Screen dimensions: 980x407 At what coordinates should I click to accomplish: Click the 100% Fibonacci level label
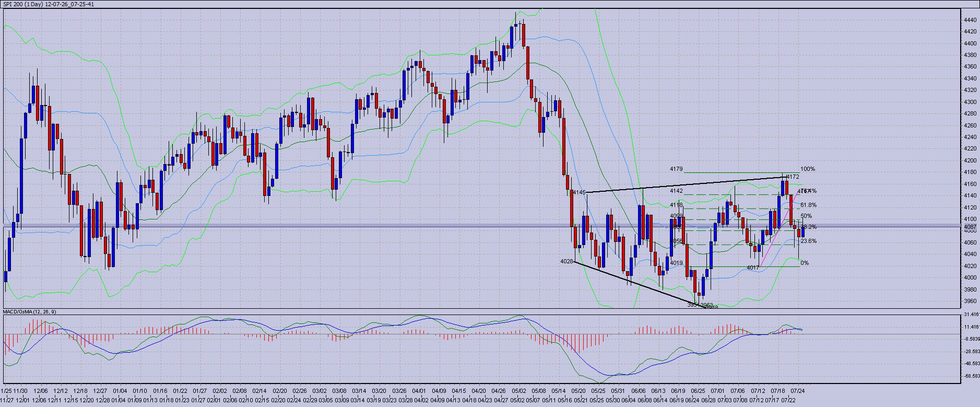[807, 169]
